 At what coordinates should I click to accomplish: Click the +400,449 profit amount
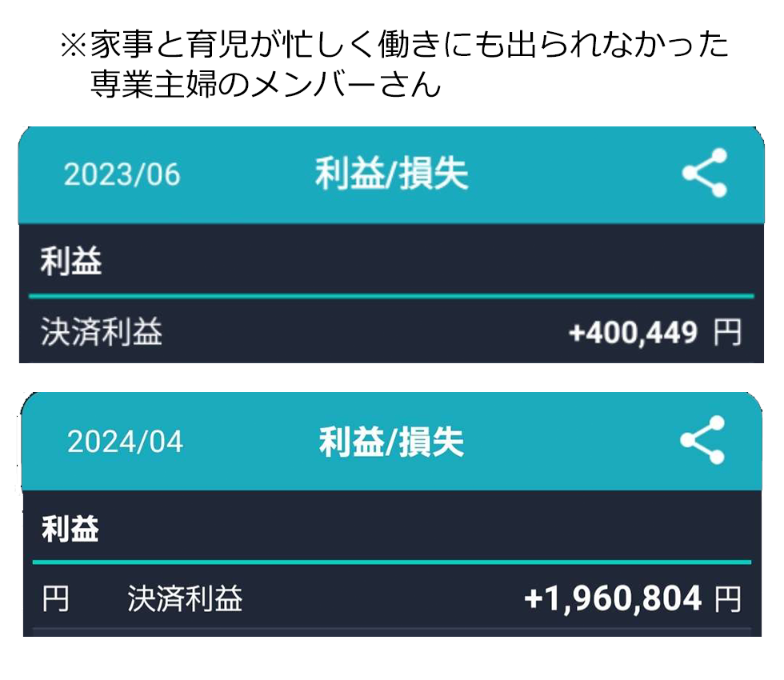click(633, 333)
